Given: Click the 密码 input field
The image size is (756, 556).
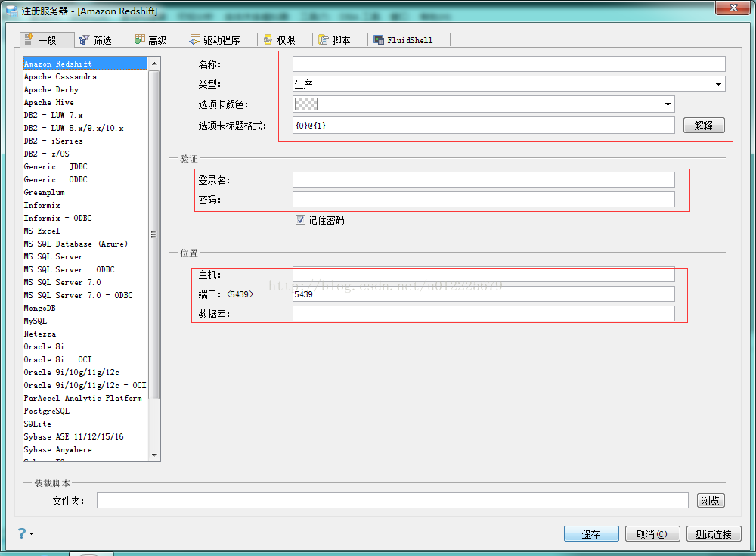Looking at the screenshot, I should (x=484, y=200).
